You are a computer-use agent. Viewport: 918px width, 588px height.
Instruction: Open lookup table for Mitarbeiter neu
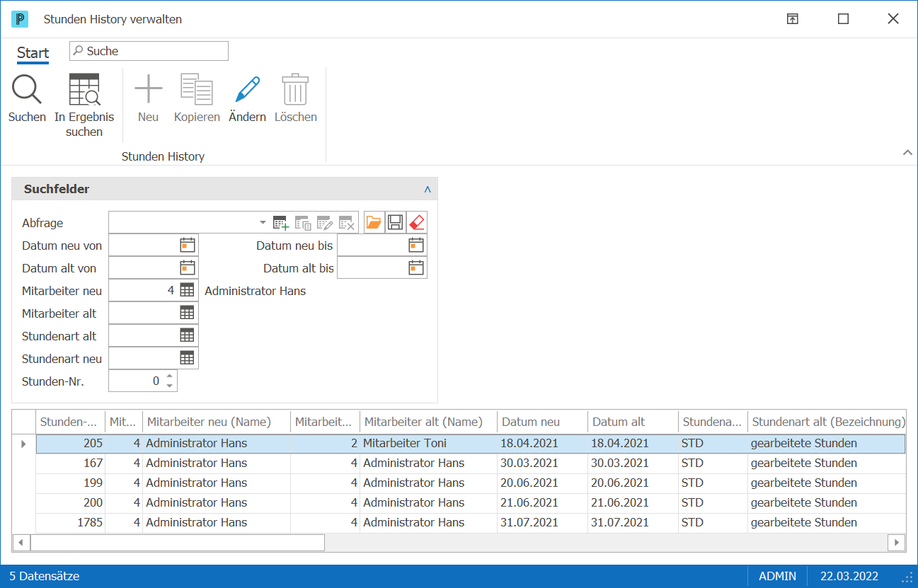pyautogui.click(x=187, y=290)
